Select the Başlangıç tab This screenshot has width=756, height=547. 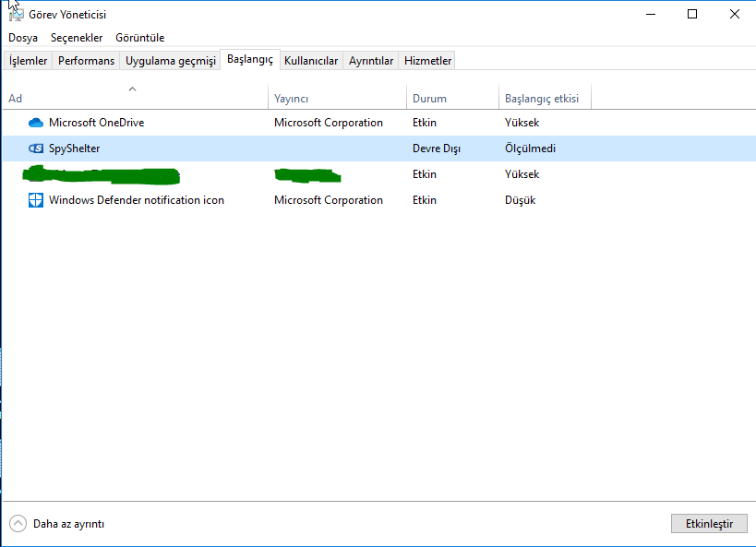pos(250,59)
